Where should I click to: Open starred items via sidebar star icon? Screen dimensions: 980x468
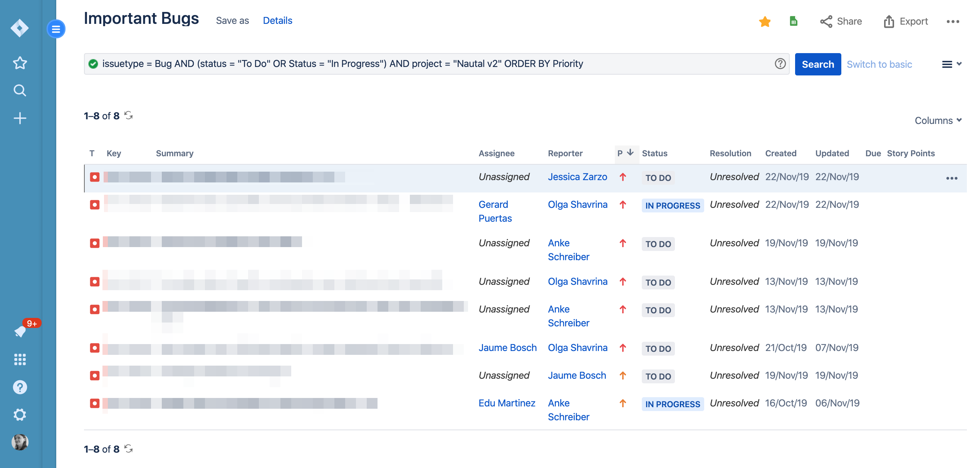click(x=19, y=63)
